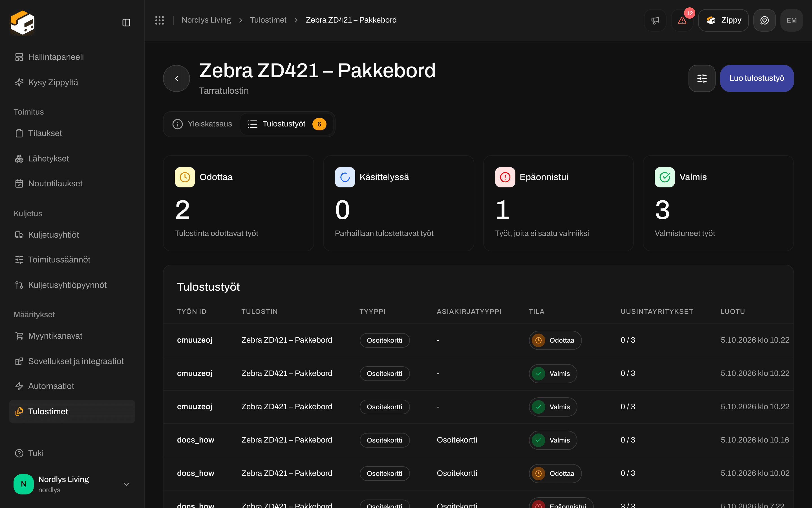
Task: Click the Tulostimet breadcrumb link
Action: pyautogui.click(x=268, y=20)
